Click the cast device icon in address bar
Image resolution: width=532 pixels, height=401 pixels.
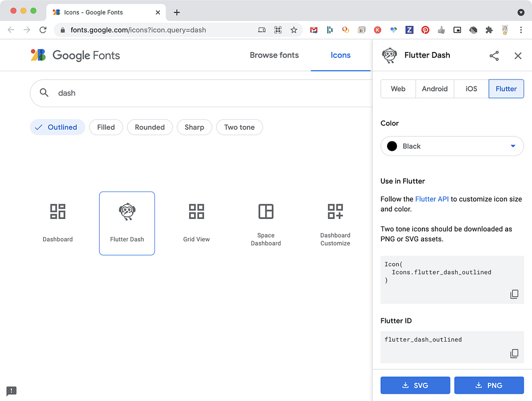tap(262, 30)
